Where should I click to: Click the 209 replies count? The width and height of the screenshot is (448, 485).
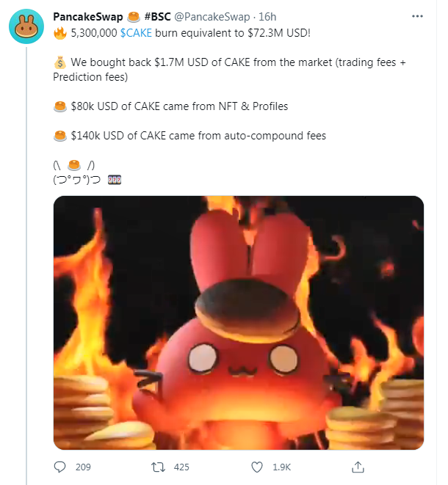83,467
